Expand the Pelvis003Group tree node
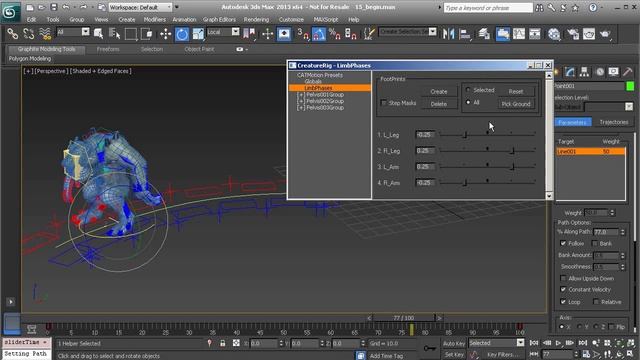 pyautogui.click(x=301, y=108)
